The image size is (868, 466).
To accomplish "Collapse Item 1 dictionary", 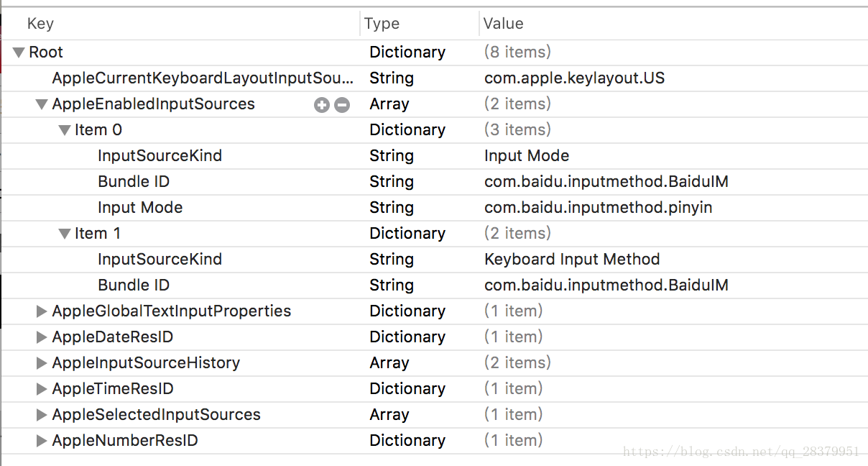I will pos(65,234).
